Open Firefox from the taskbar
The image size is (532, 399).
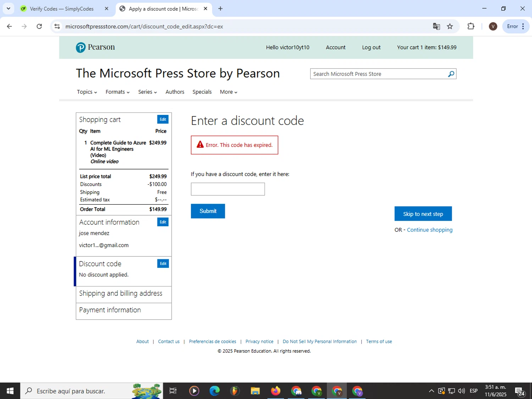point(276,391)
